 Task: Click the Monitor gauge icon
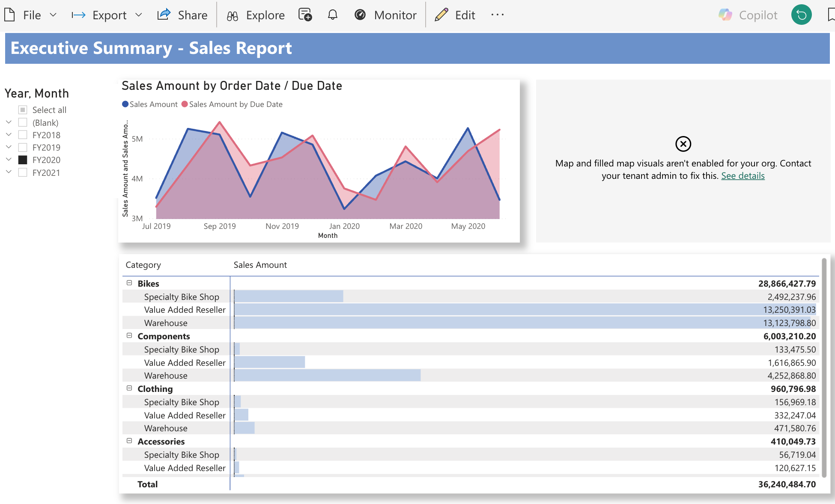360,15
